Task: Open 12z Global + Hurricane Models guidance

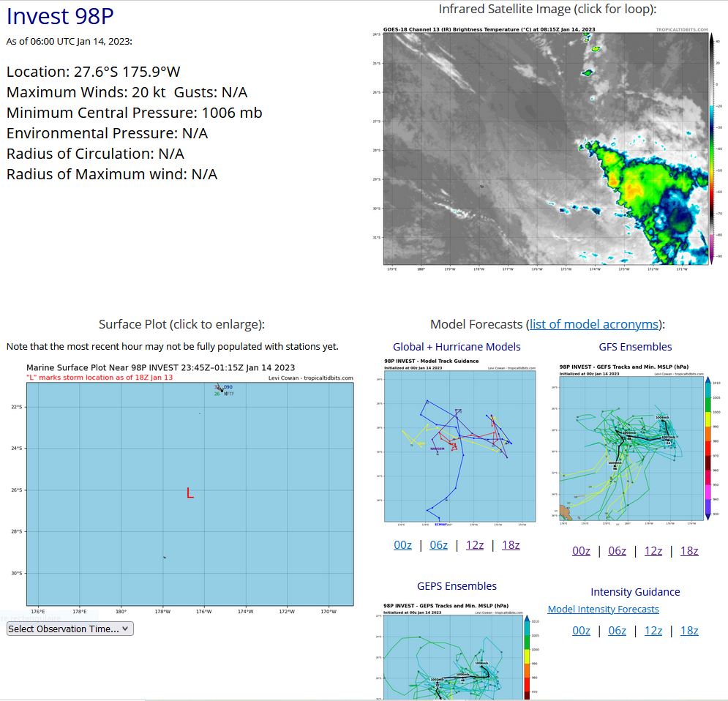Action: (x=474, y=544)
